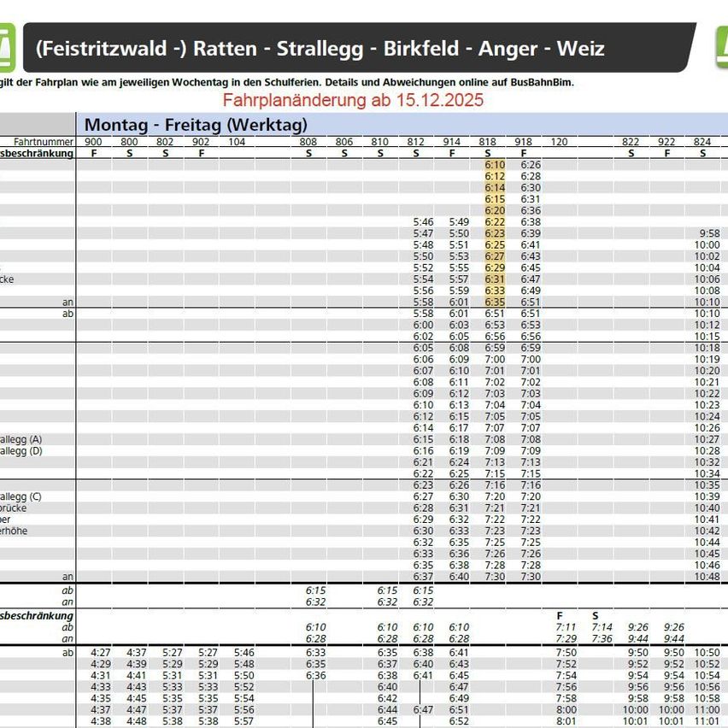Screen dimensions: 728x728
Task: Click the "ab" departure row label
Action: [68, 313]
